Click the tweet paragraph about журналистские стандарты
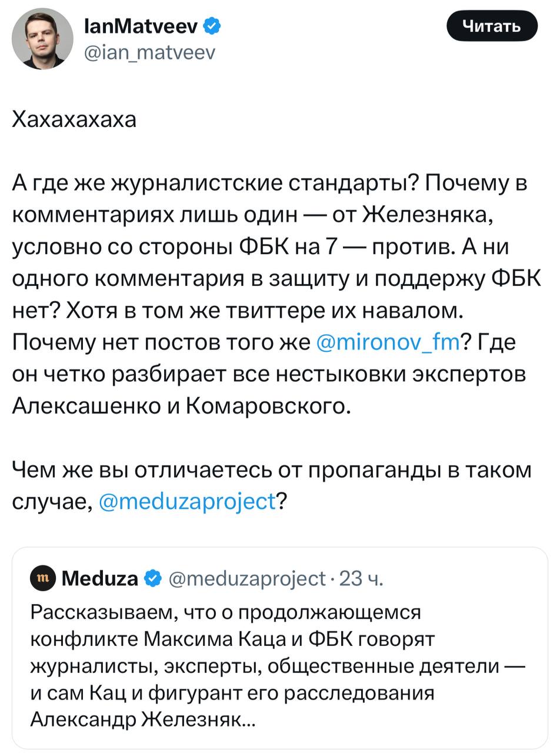This screenshot has width=560, height=753. (x=276, y=295)
